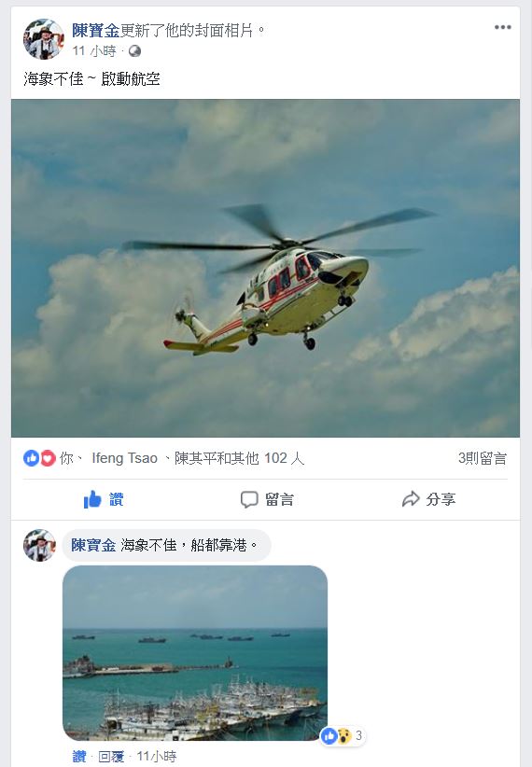Click the 分享 share arrow button
Image resolution: width=532 pixels, height=767 pixels.
click(x=428, y=499)
